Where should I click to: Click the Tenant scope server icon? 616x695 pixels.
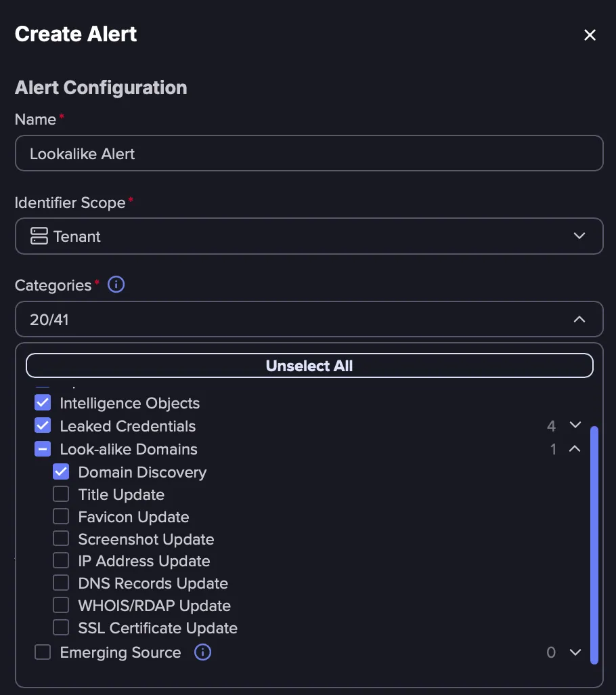tap(39, 236)
